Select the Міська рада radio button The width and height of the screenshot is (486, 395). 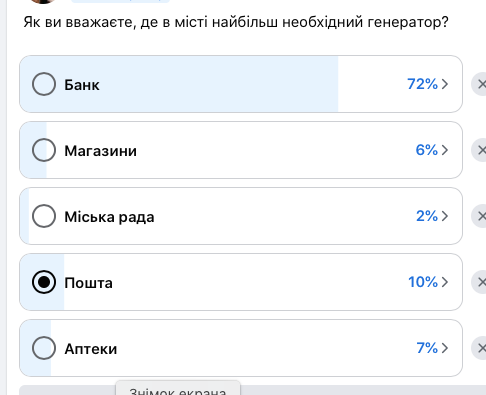click(44, 216)
